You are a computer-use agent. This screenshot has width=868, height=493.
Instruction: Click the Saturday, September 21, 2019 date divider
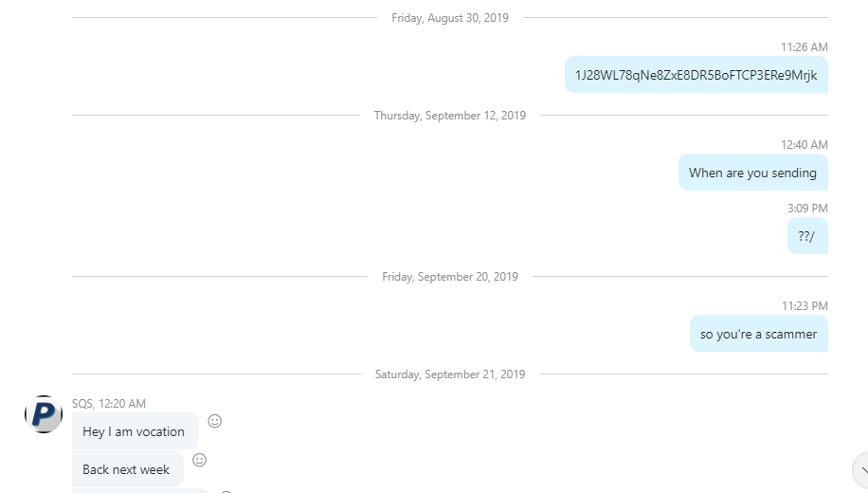[x=450, y=374]
